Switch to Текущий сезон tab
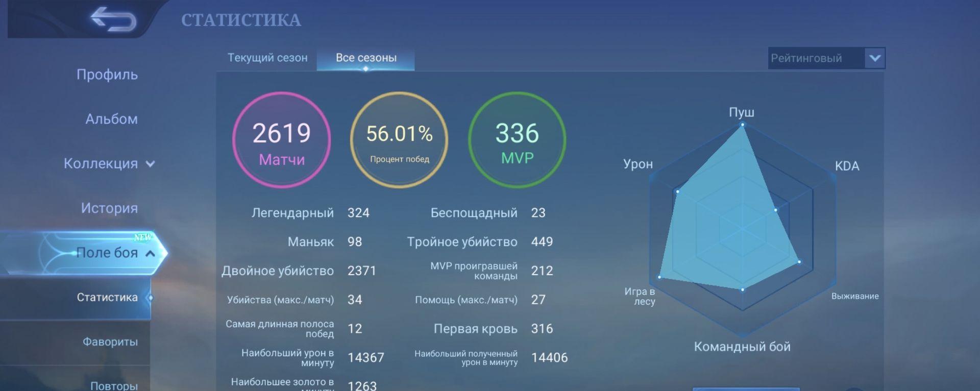This screenshot has width=980, height=391. 267,58
